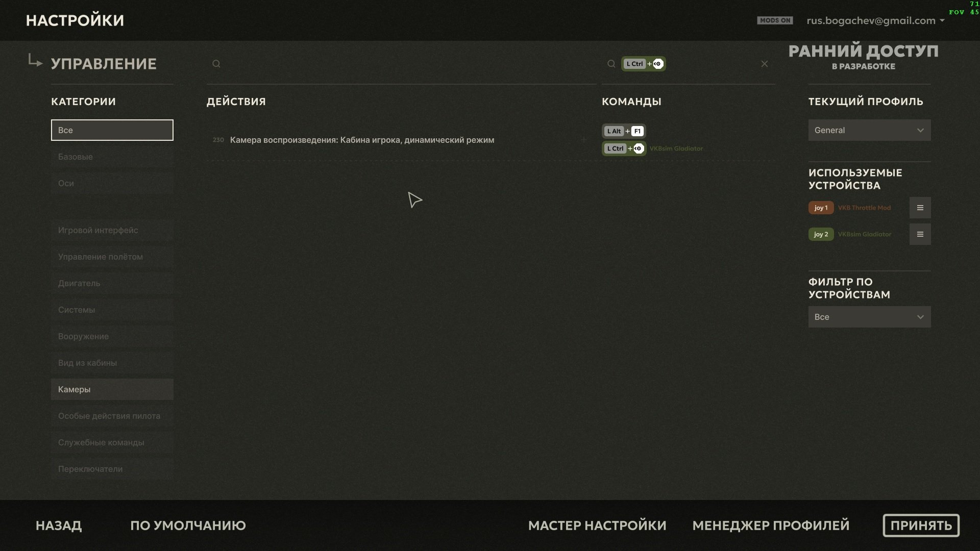Select the Базовые category

pos(112,157)
